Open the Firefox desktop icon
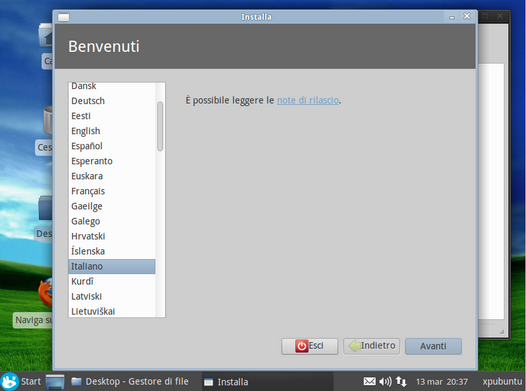Screen dimensions: 526x391 [46, 292]
